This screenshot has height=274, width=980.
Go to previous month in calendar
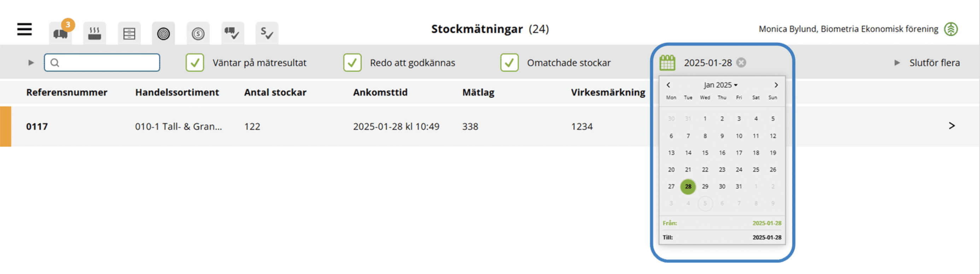668,85
